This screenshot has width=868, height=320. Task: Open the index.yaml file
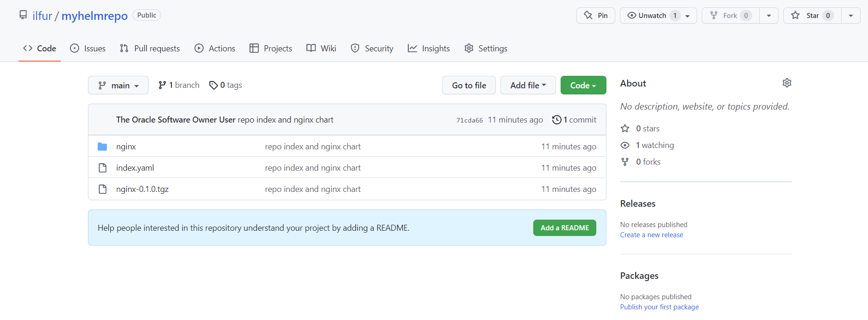pyautogui.click(x=135, y=168)
